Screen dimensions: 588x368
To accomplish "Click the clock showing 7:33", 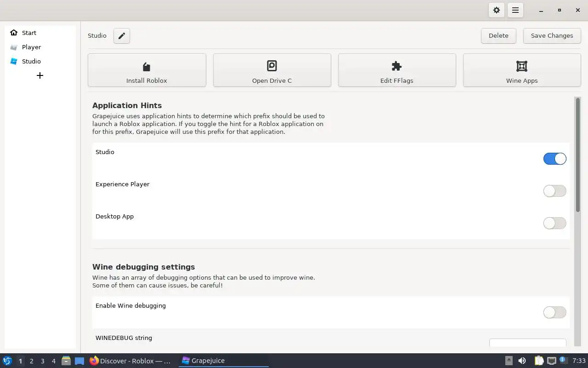I will pyautogui.click(x=579, y=361).
